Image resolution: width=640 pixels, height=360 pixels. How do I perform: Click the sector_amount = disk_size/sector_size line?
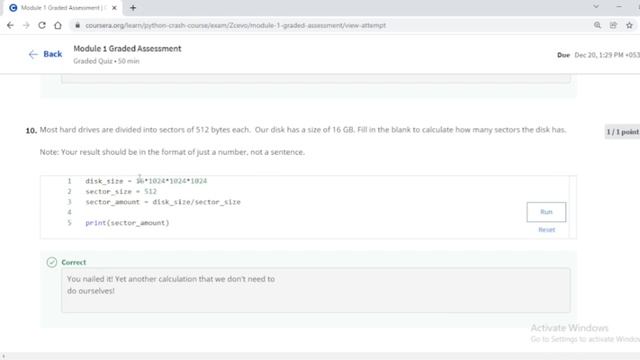pos(163,202)
